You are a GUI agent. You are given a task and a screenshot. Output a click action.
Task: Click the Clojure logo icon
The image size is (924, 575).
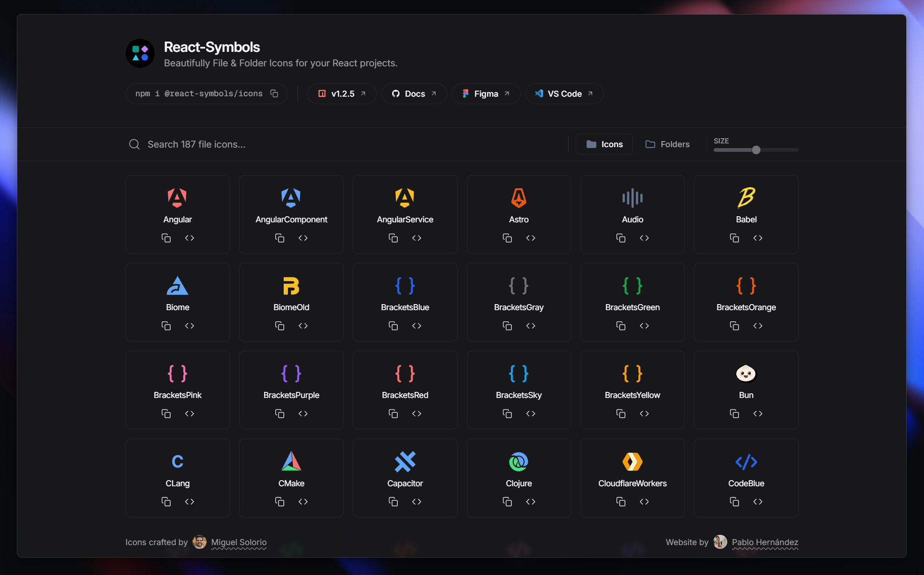pos(518,462)
